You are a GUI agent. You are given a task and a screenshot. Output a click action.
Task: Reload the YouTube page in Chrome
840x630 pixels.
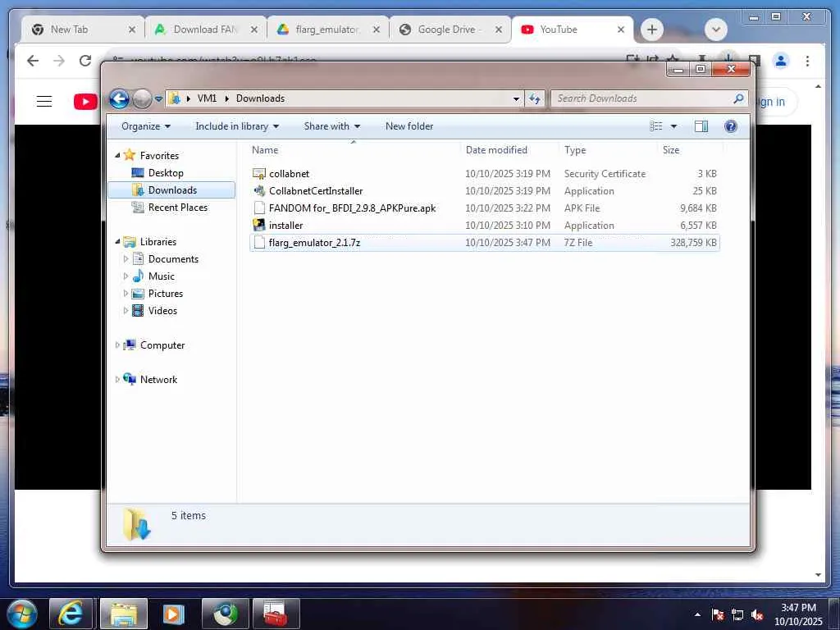coord(85,61)
